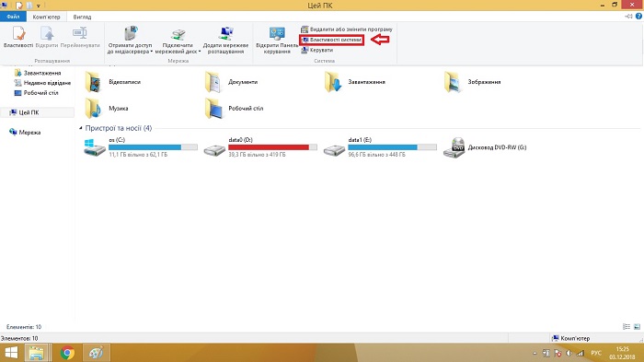Click the quick access properties icon
The height and width of the screenshot is (362, 644).
click(x=19, y=6)
